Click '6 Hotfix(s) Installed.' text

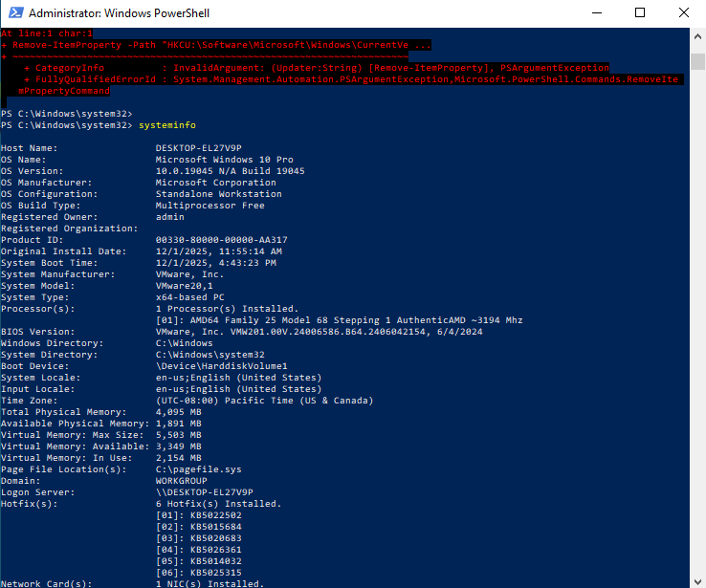(x=218, y=504)
